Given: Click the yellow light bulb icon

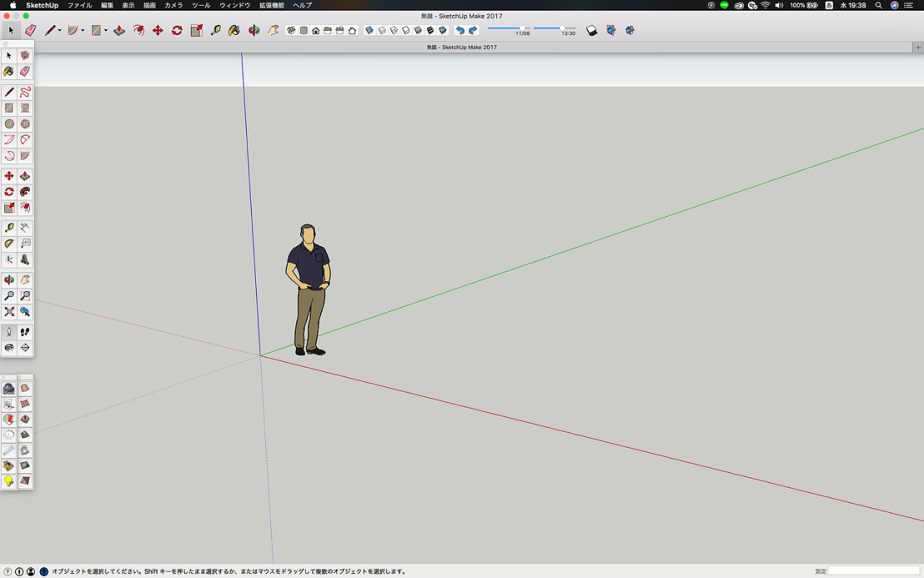Looking at the screenshot, I should coord(9,482).
